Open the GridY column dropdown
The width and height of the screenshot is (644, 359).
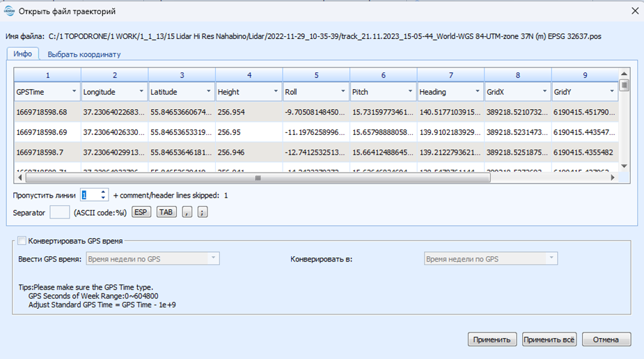(611, 91)
